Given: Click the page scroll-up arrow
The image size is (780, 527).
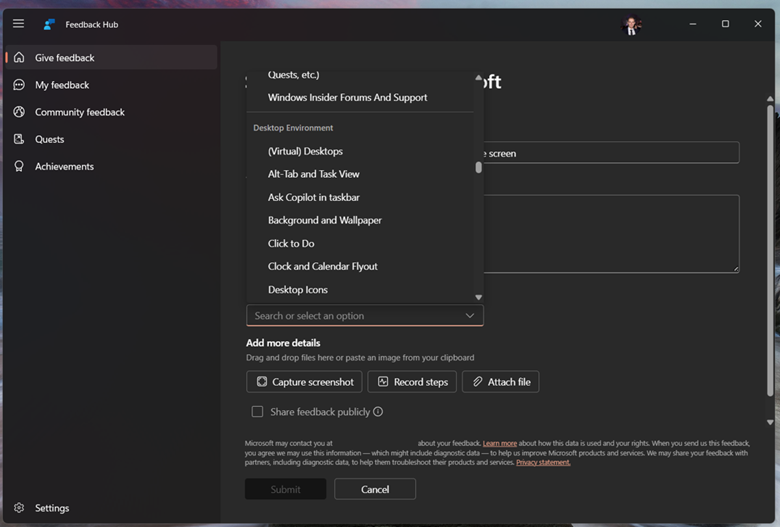Looking at the screenshot, I should [x=770, y=99].
